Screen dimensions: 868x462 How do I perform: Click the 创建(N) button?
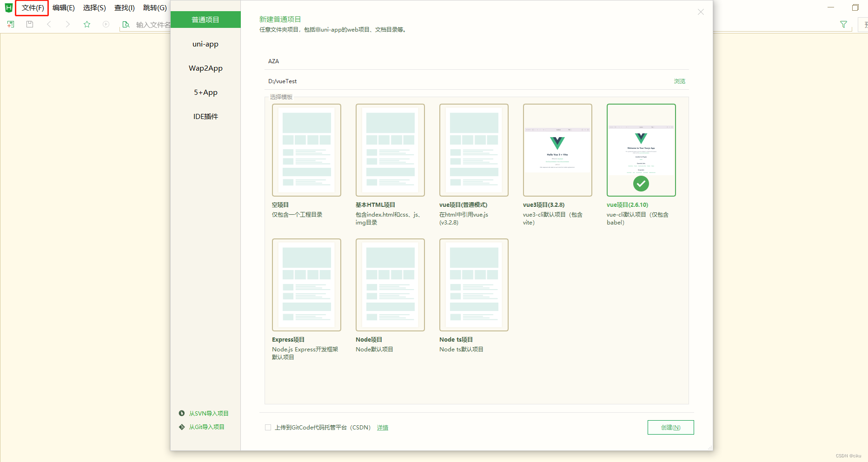[x=670, y=427]
